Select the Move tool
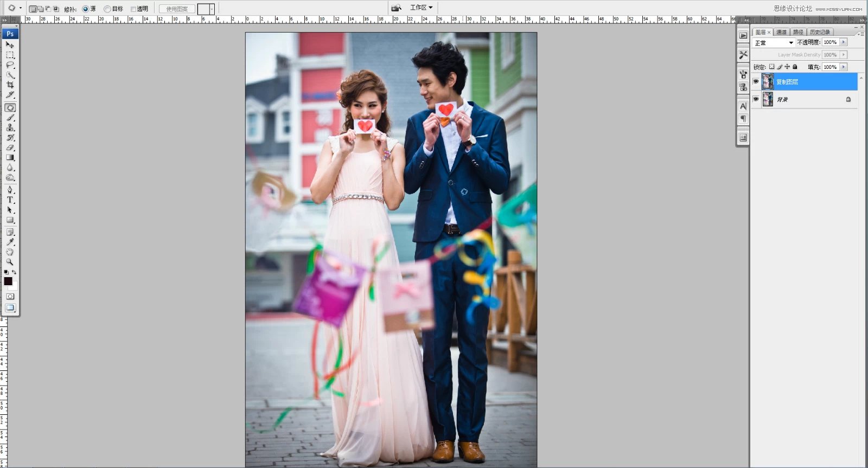Screen dimensions: 868x468 [10, 45]
